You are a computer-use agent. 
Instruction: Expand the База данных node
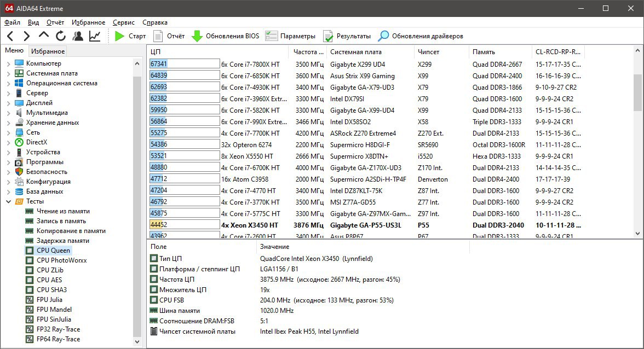[x=9, y=191]
